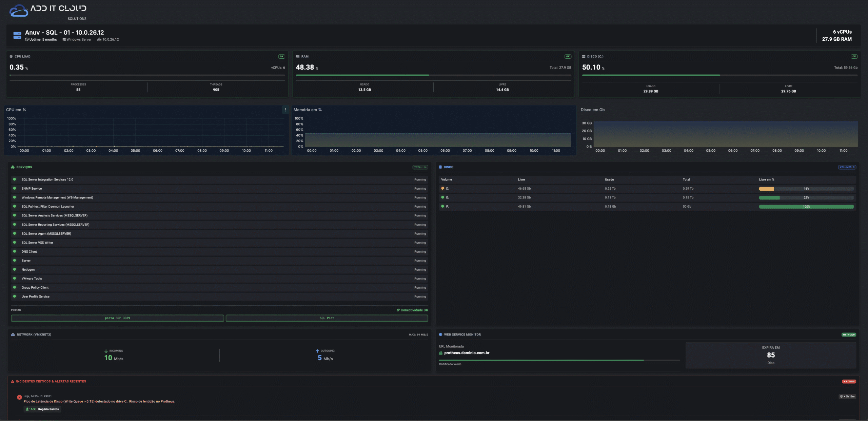Viewport: 868px width, 421px height.
Task: Click the 3 ATIVOS incidents badge
Action: pos(849,381)
